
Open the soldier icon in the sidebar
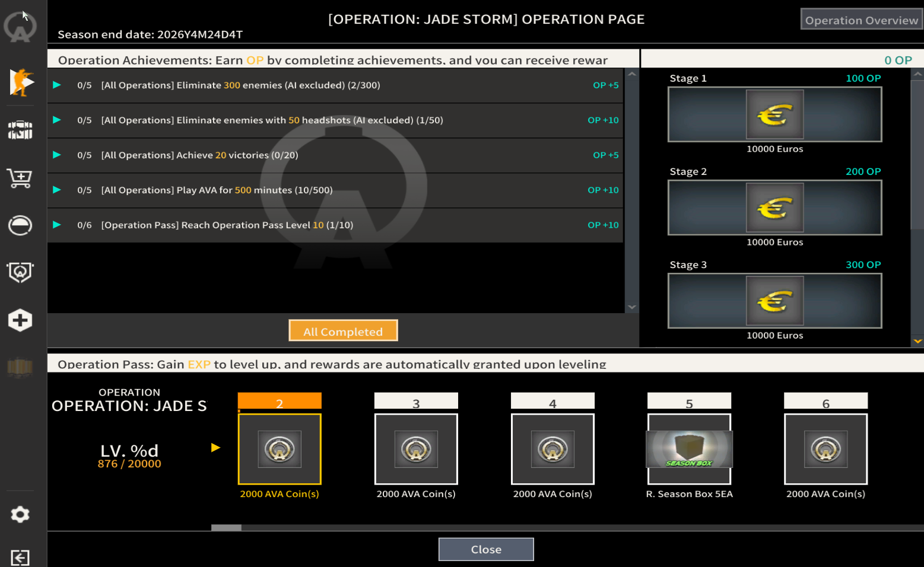(21, 82)
